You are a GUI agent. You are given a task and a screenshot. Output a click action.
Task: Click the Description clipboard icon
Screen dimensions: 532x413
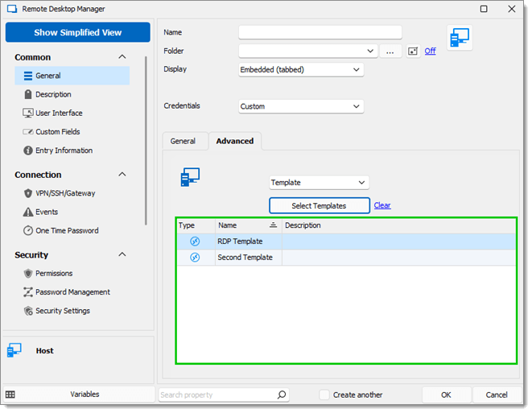tap(28, 94)
